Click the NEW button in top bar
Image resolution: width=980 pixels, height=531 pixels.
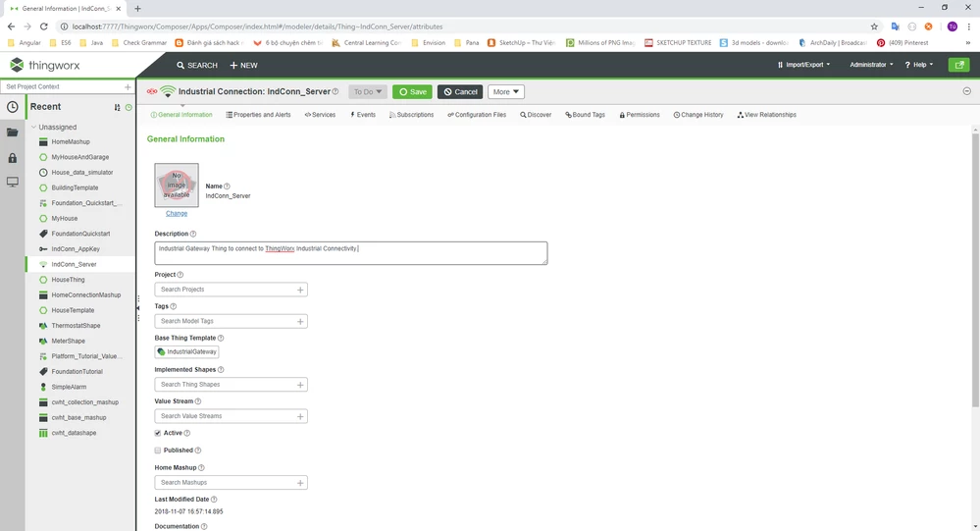tap(243, 65)
